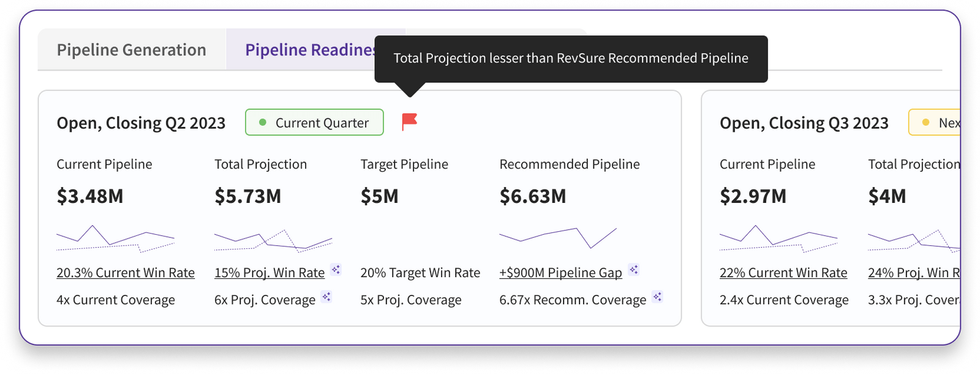The width and height of the screenshot is (980, 374).
Task: Click the sparkle icon near 6.67x Recomm. Coverage
Action: click(658, 297)
